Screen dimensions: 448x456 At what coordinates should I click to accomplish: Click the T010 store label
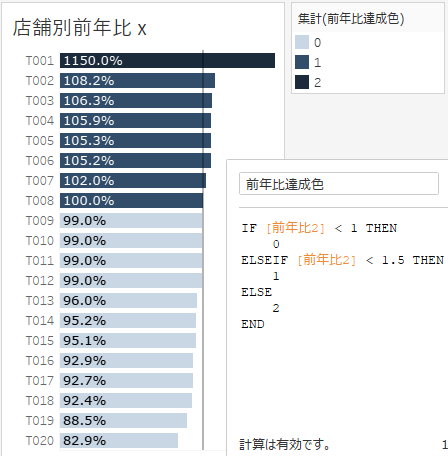(x=40, y=241)
